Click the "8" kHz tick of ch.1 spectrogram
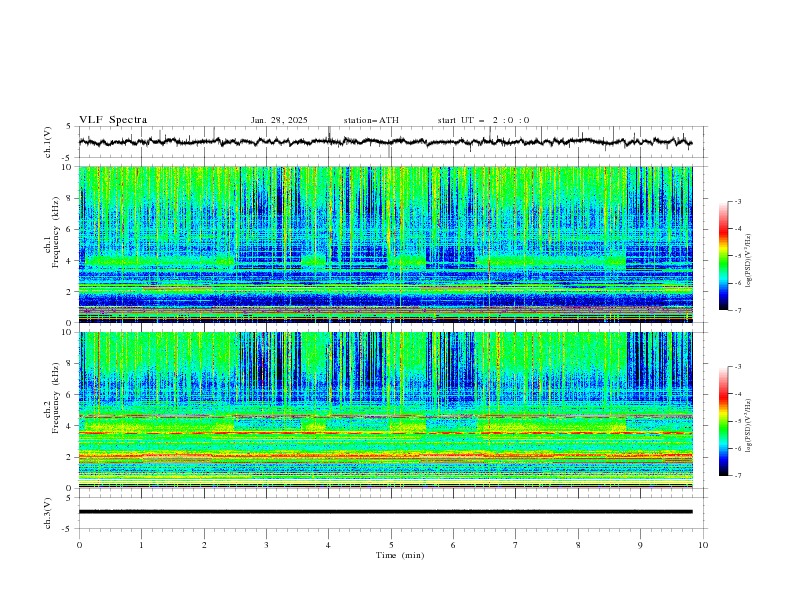Image resolution: width=792 pixels, height=612 pixels. (71, 198)
